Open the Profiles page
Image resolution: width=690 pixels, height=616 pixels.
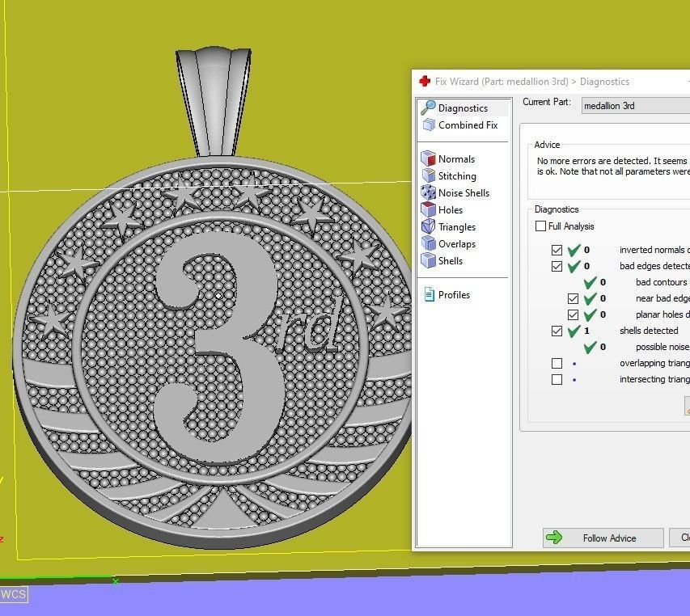[454, 295]
